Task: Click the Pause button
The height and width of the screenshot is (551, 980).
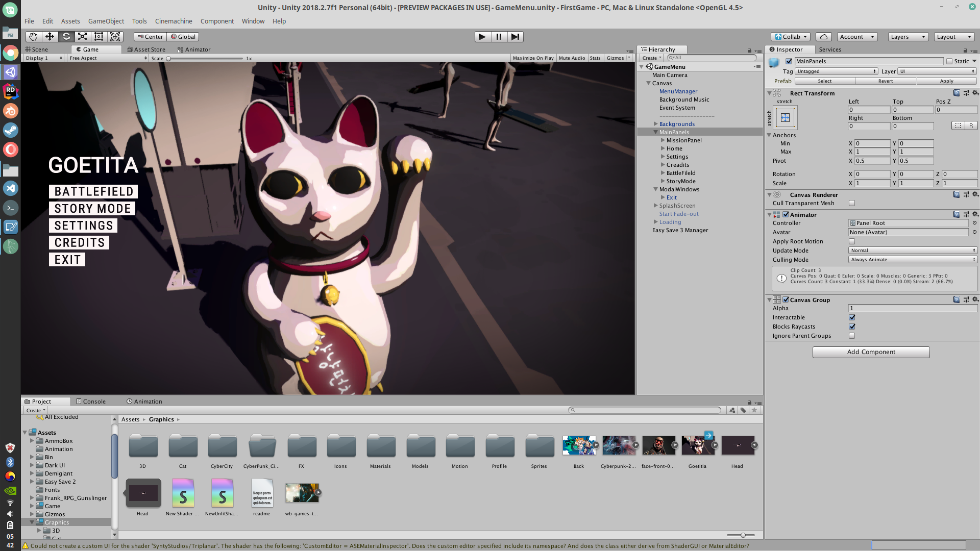Action: [499, 37]
